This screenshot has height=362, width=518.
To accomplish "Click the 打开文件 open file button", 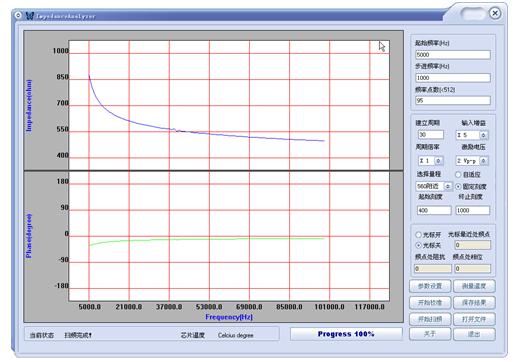I will coord(474,319).
